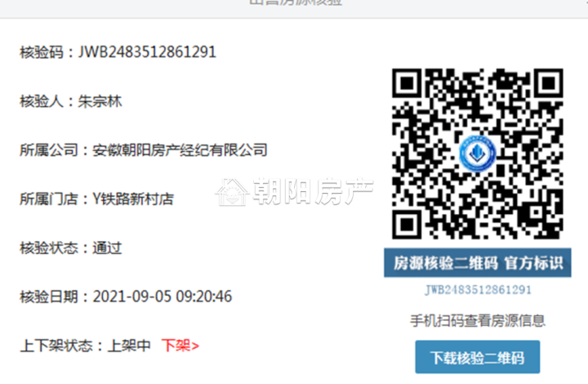Click the 朝阳房产 watermark house icon
Image resolution: width=588 pixels, height=384 pixels.
232,192
